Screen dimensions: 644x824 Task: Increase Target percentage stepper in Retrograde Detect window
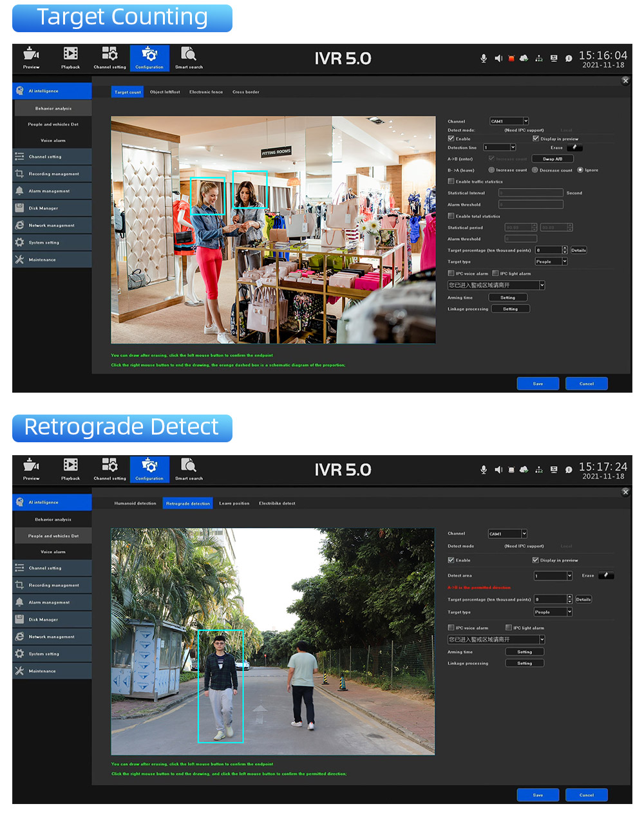[x=569, y=597]
